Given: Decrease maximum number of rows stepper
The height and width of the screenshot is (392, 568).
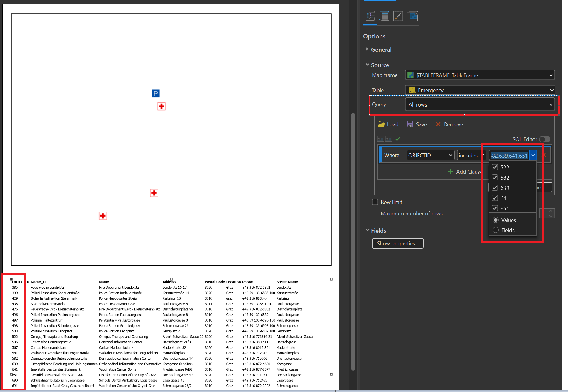Looking at the screenshot, I should click(551, 216).
